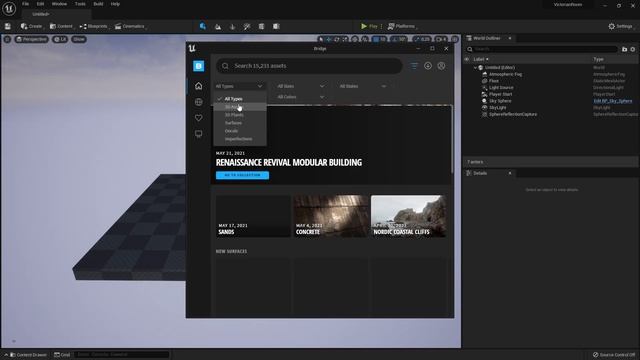Click the blue Bridge logo icon

pyautogui.click(x=198, y=66)
